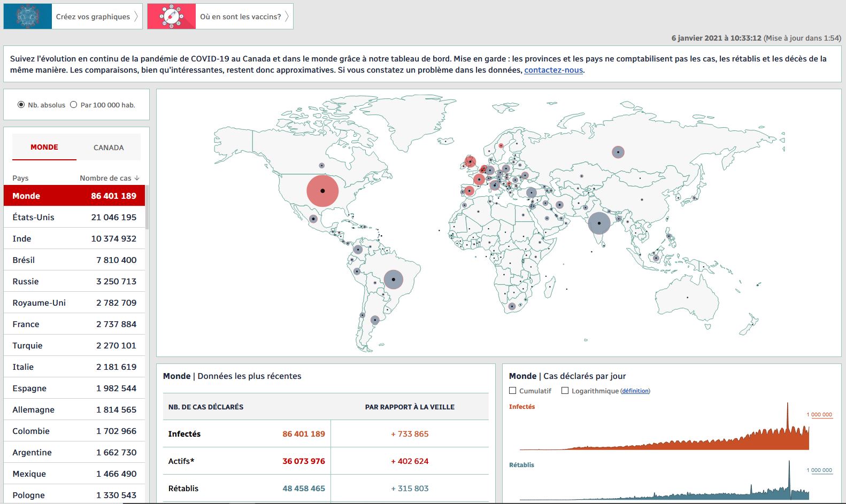This screenshot has width=846, height=504.
Task: Select Royaume-Uni in the country list
Action: 74,303
